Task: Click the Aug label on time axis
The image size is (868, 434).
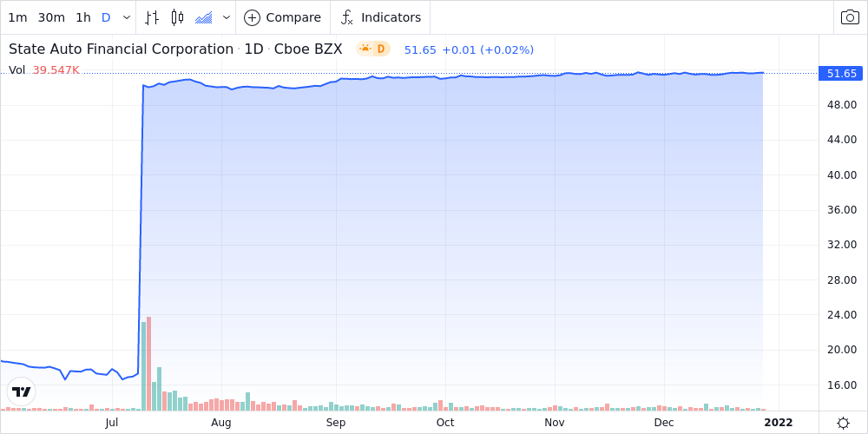Action: coord(220,423)
